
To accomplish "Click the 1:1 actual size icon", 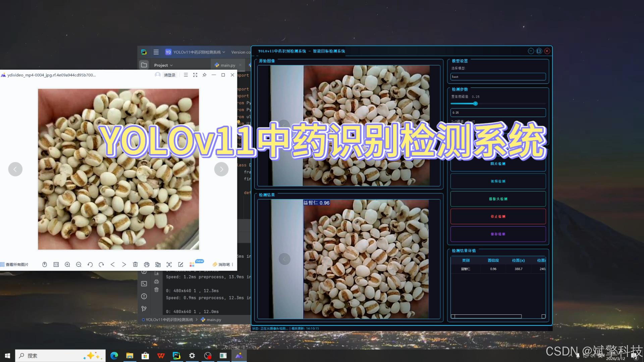I will [56, 264].
